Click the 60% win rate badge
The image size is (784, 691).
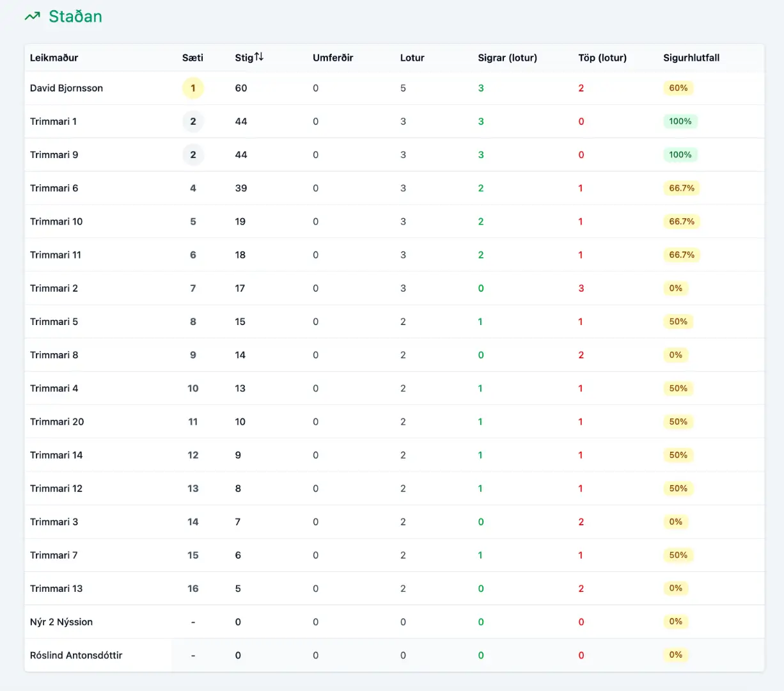point(678,88)
